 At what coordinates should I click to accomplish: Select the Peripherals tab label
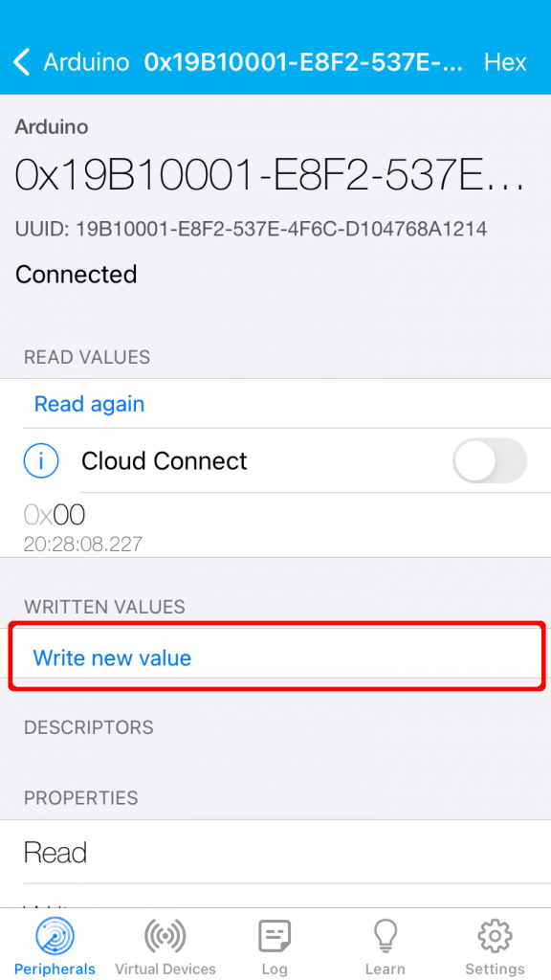click(x=55, y=969)
